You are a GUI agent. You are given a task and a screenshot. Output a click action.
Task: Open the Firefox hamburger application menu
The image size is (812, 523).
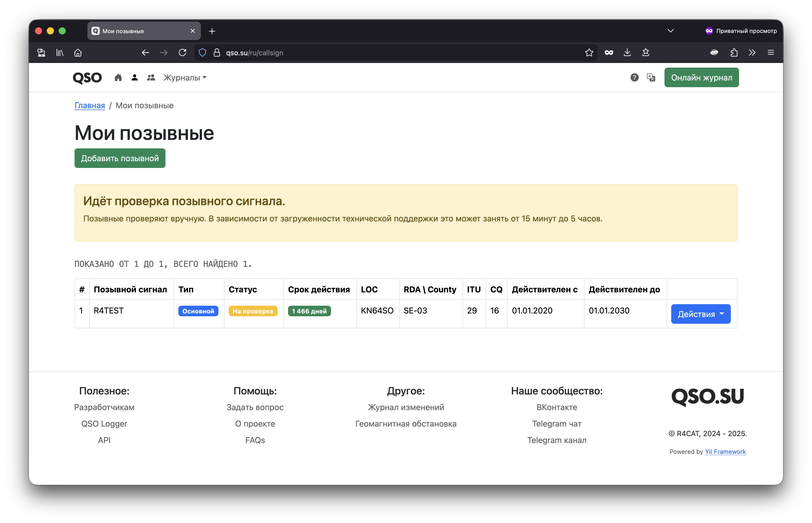click(771, 53)
